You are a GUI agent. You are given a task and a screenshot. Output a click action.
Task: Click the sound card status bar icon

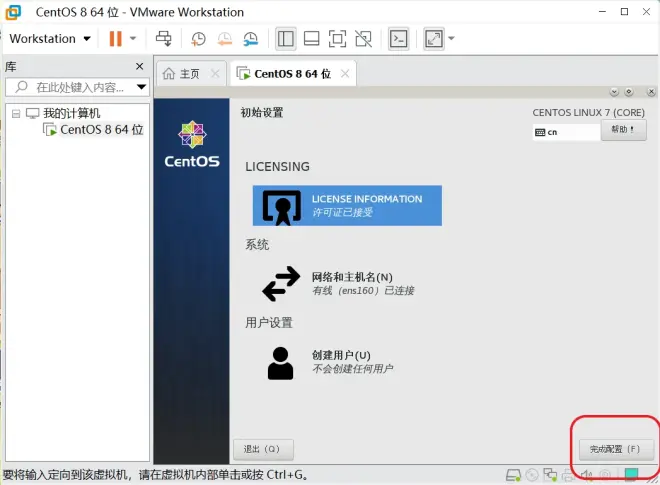pos(586,475)
